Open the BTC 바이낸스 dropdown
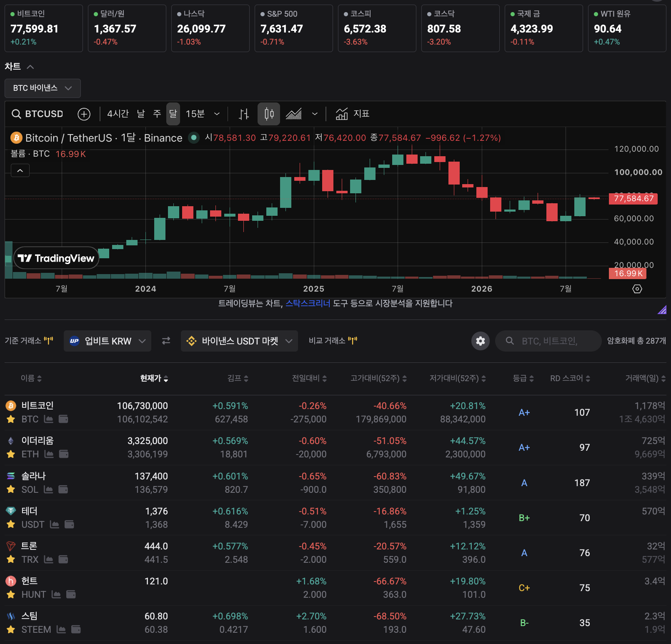Viewport: 671px width, 644px height. (43, 88)
